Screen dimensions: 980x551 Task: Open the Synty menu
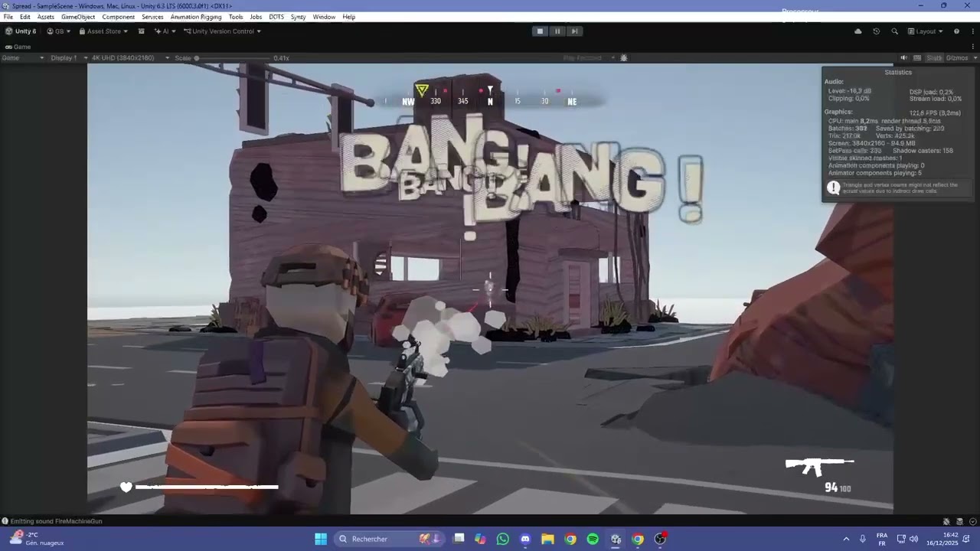coord(298,17)
